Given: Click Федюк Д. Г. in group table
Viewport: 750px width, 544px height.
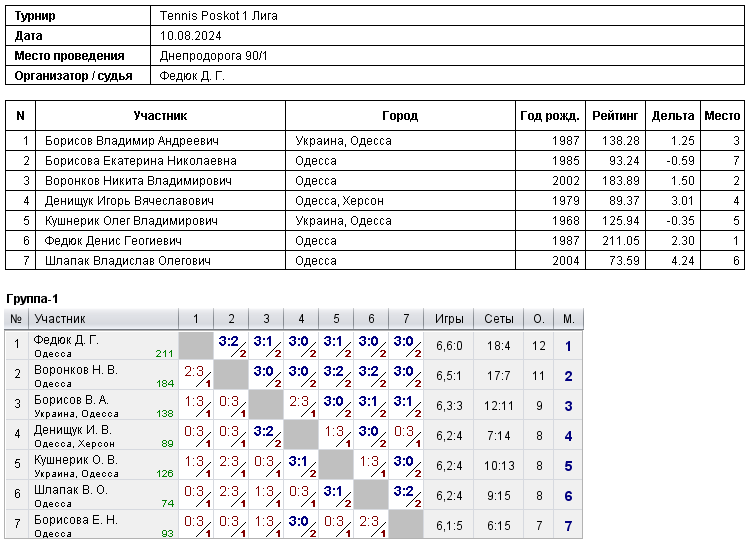Looking at the screenshot, I should coord(66,340).
